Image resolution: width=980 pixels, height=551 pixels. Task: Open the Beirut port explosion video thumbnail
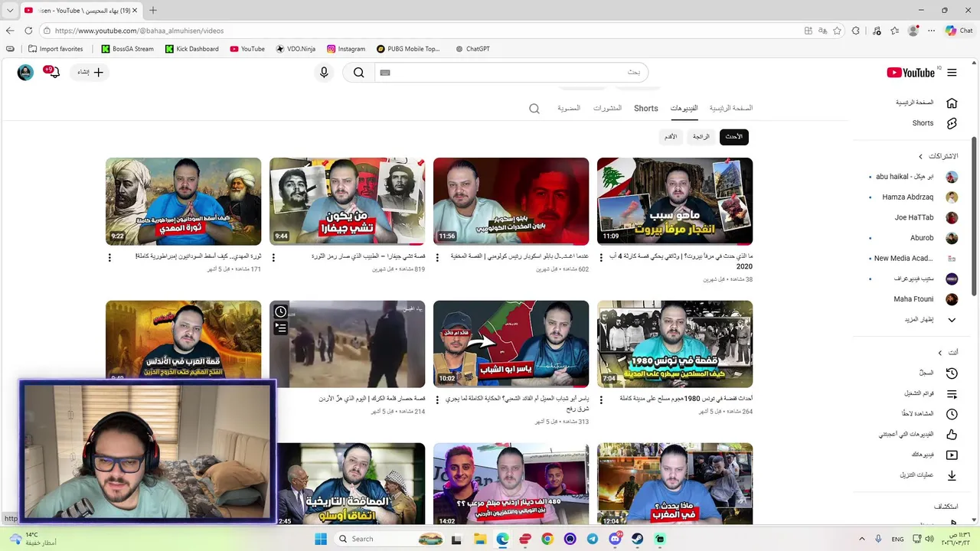(675, 201)
